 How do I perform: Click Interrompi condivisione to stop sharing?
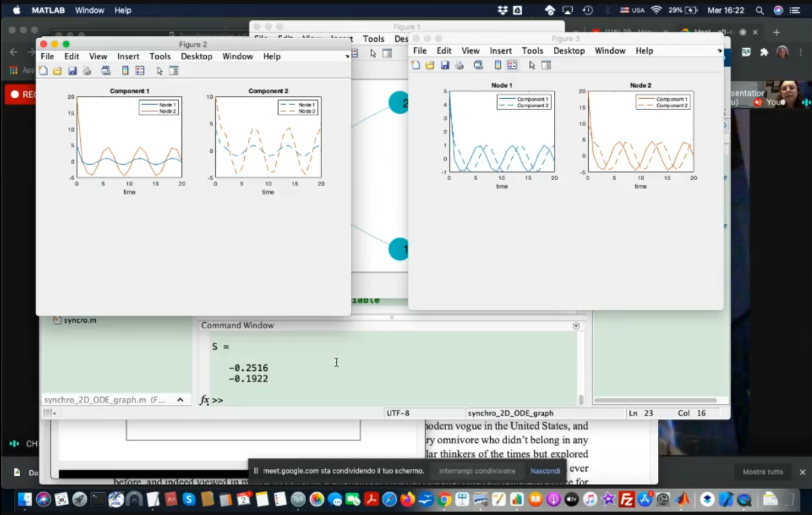pos(477,471)
